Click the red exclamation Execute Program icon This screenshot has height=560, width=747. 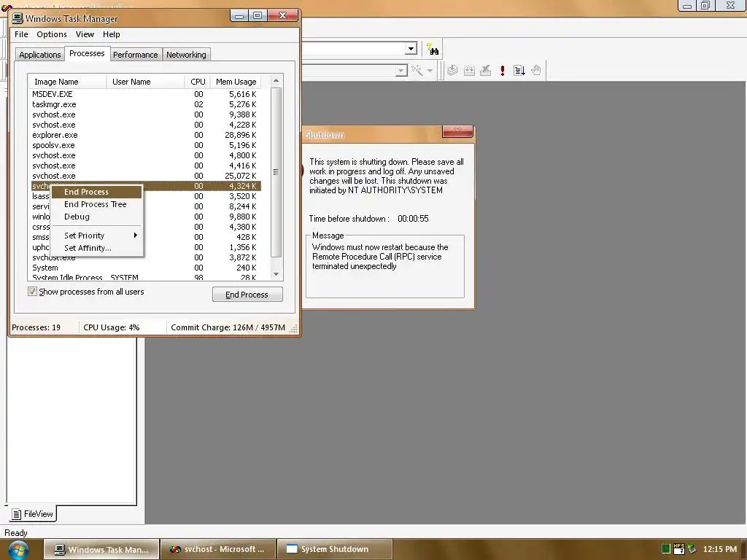[x=502, y=71]
